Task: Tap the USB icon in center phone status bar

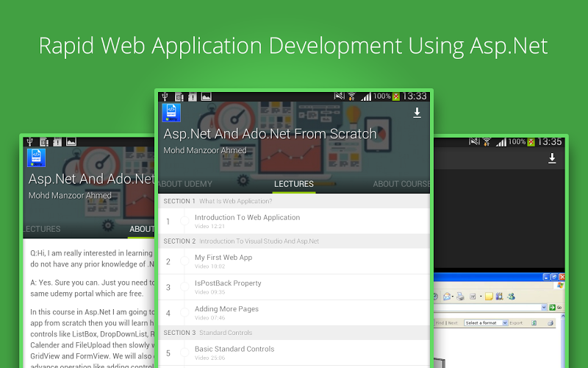Action: click(x=165, y=96)
